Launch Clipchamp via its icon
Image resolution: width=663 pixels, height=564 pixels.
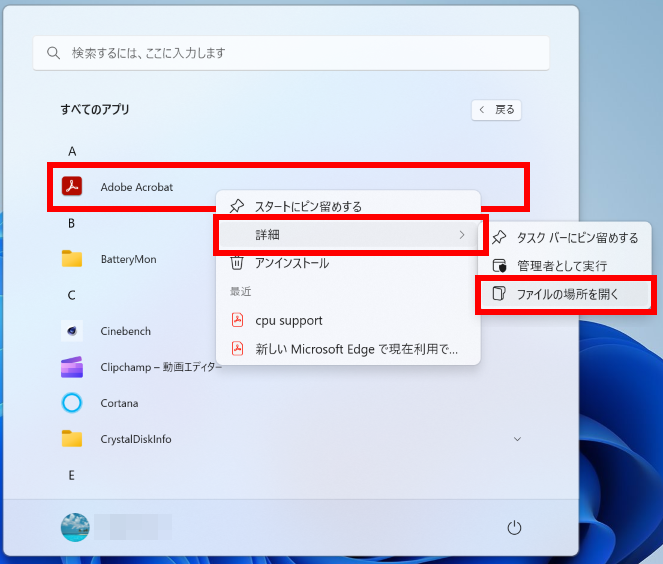[72, 367]
